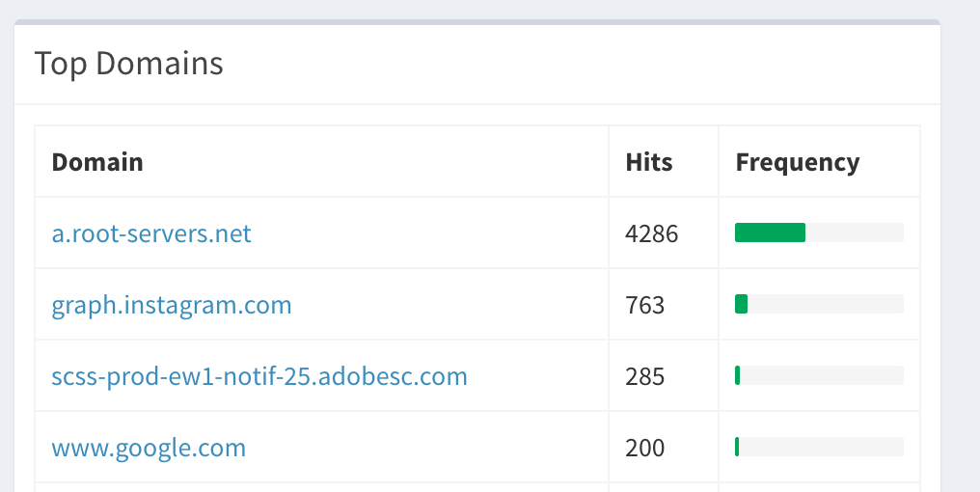Select the 4286 hits value

pyautogui.click(x=652, y=233)
